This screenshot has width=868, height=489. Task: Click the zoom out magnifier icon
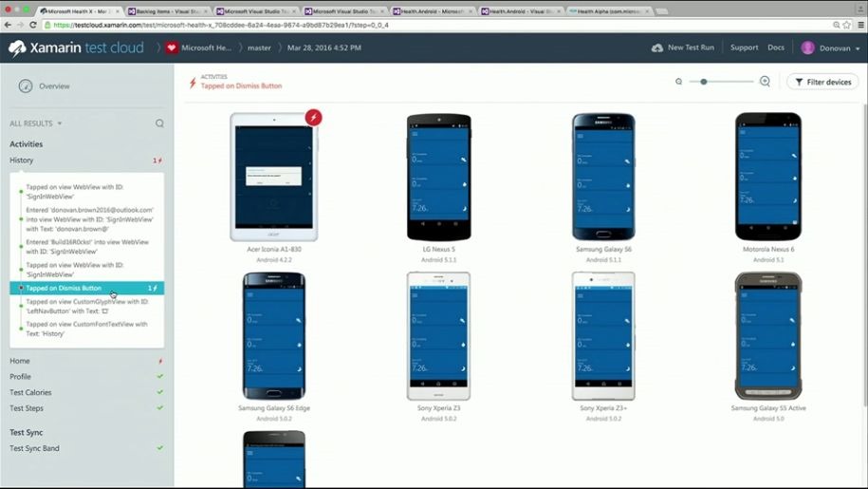(678, 82)
